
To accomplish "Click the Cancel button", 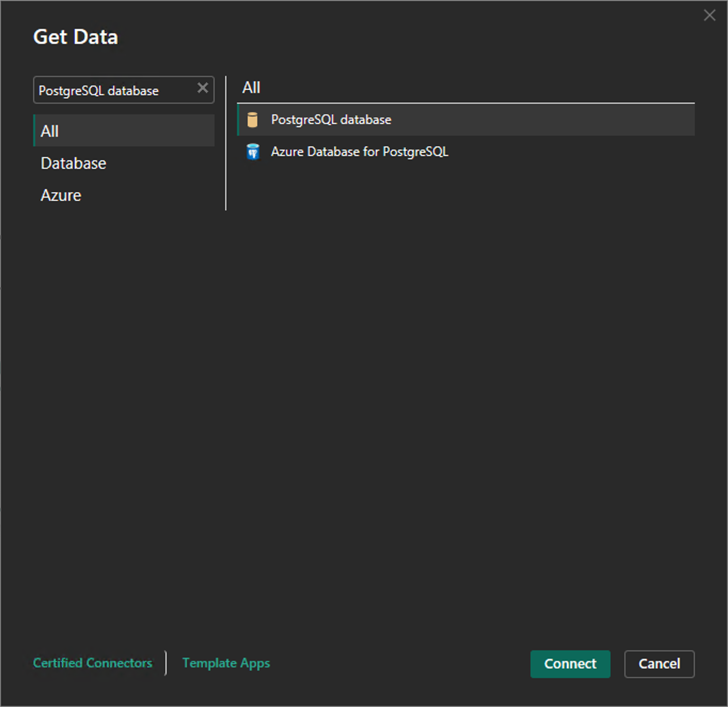I will click(659, 664).
